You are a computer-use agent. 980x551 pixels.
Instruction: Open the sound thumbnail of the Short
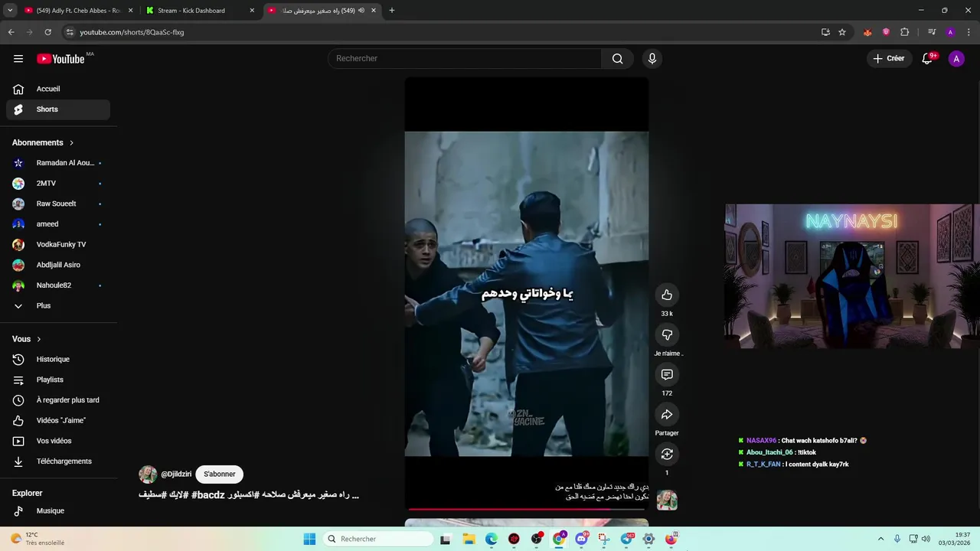(667, 500)
